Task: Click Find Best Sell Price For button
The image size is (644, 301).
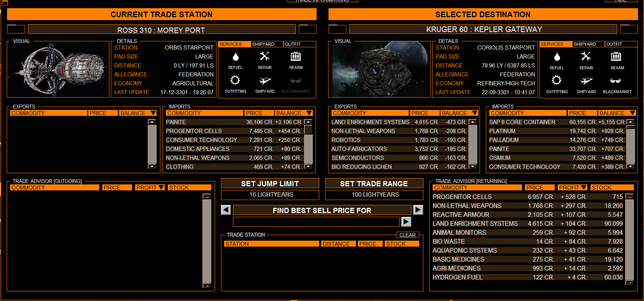Action: pos(322,210)
